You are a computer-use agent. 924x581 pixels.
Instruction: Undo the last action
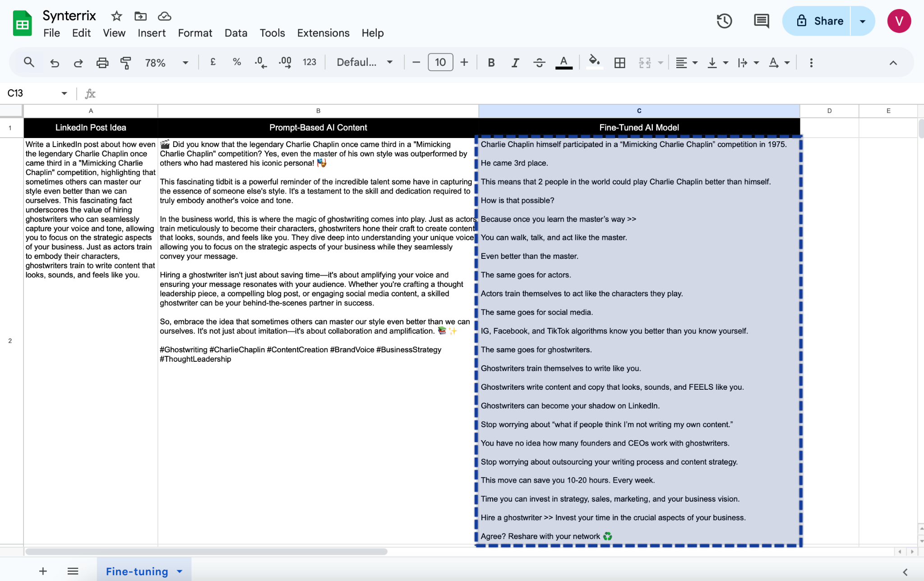(55, 63)
